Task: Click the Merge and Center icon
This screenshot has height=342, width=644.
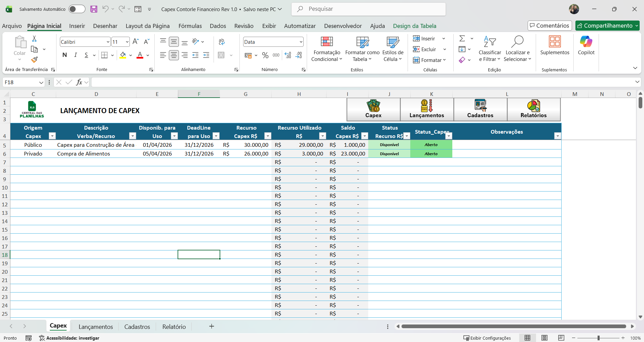Action: [x=221, y=55]
